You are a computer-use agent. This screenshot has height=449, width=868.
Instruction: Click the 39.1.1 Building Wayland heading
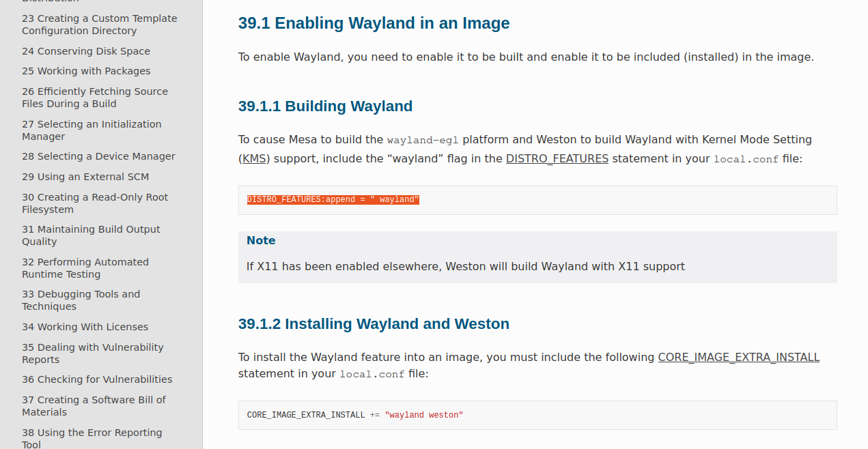pos(325,106)
